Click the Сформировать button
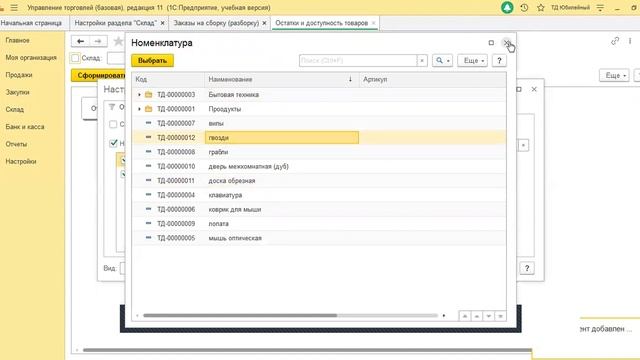 pyautogui.click(x=98, y=76)
